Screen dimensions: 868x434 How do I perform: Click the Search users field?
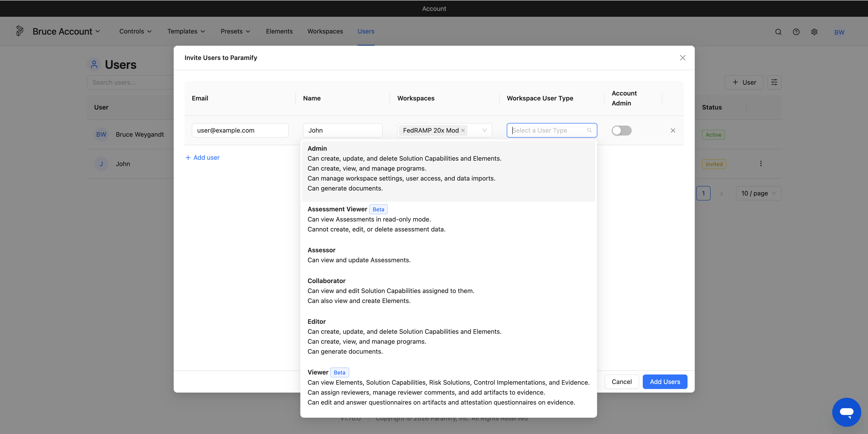[x=130, y=82]
